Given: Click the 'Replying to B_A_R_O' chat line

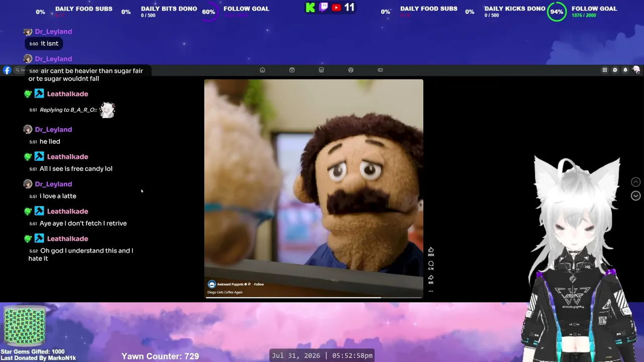Looking at the screenshot, I should [68, 110].
